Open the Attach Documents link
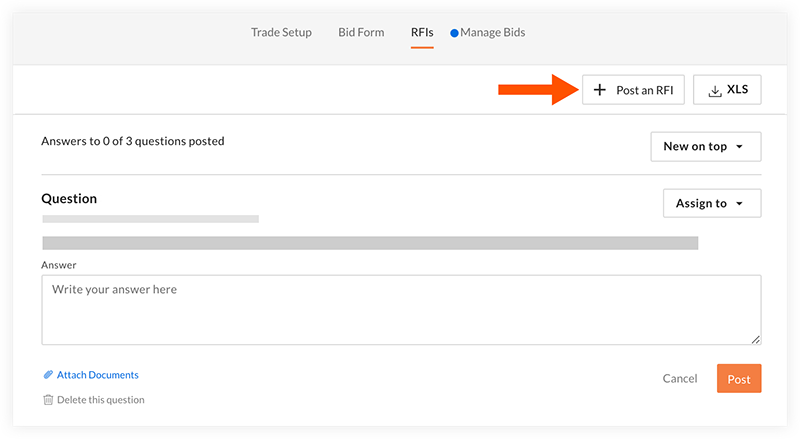 (x=97, y=375)
